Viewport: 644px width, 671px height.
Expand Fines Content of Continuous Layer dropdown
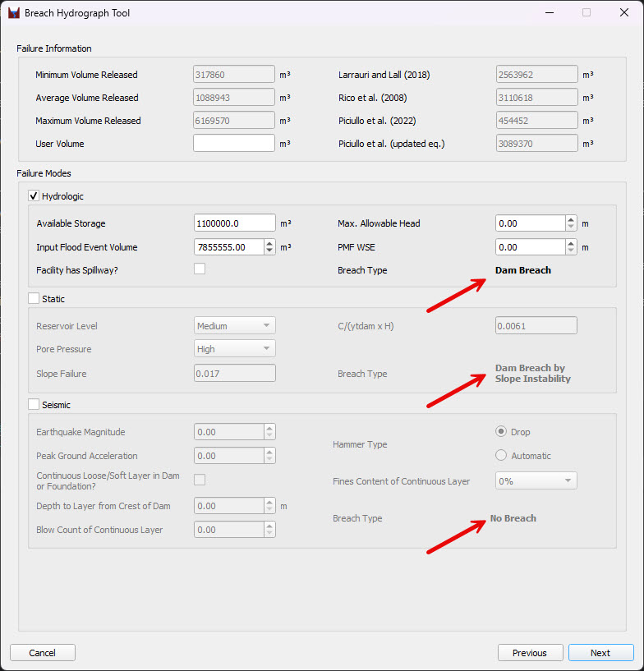(536, 481)
